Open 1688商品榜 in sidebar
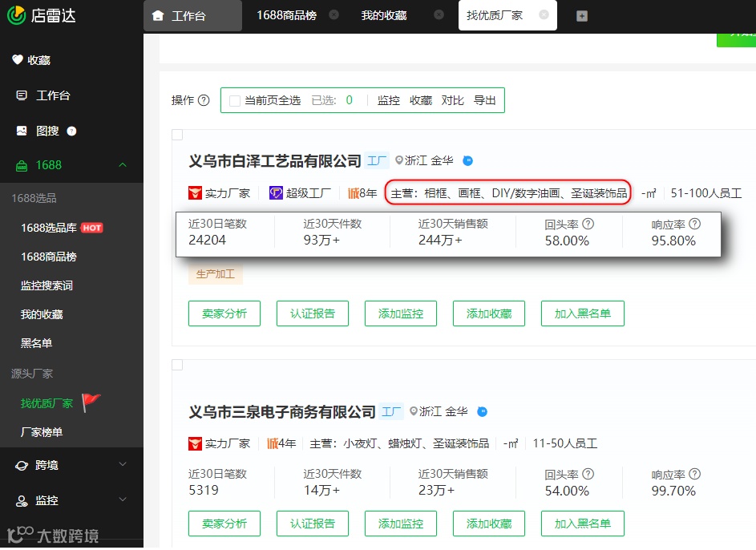 pyautogui.click(x=49, y=257)
